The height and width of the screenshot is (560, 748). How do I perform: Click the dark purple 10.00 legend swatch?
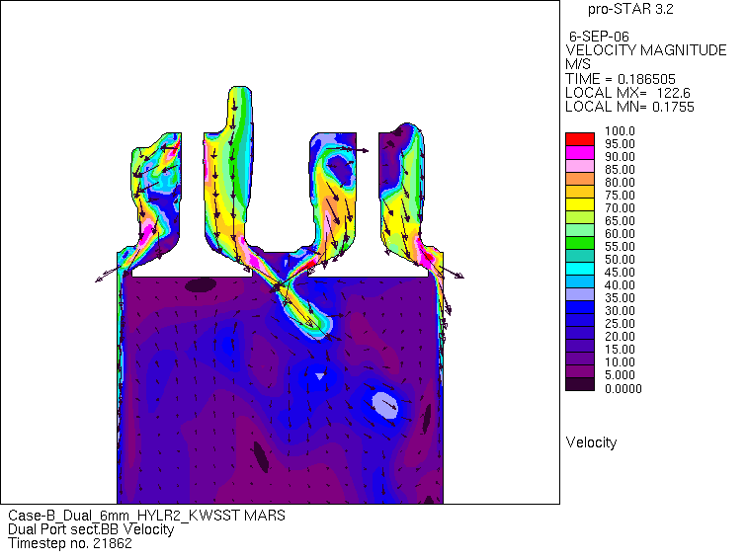click(x=580, y=371)
